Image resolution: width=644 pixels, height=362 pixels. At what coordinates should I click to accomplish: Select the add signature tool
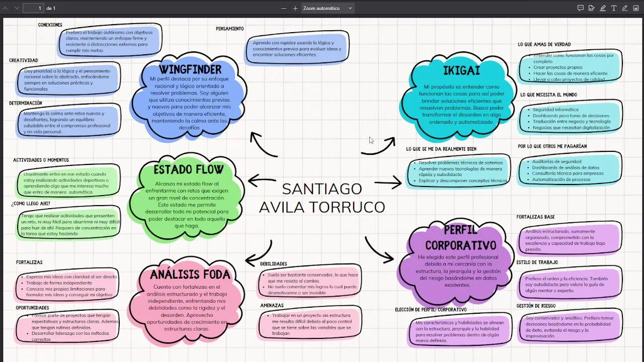click(x=592, y=8)
